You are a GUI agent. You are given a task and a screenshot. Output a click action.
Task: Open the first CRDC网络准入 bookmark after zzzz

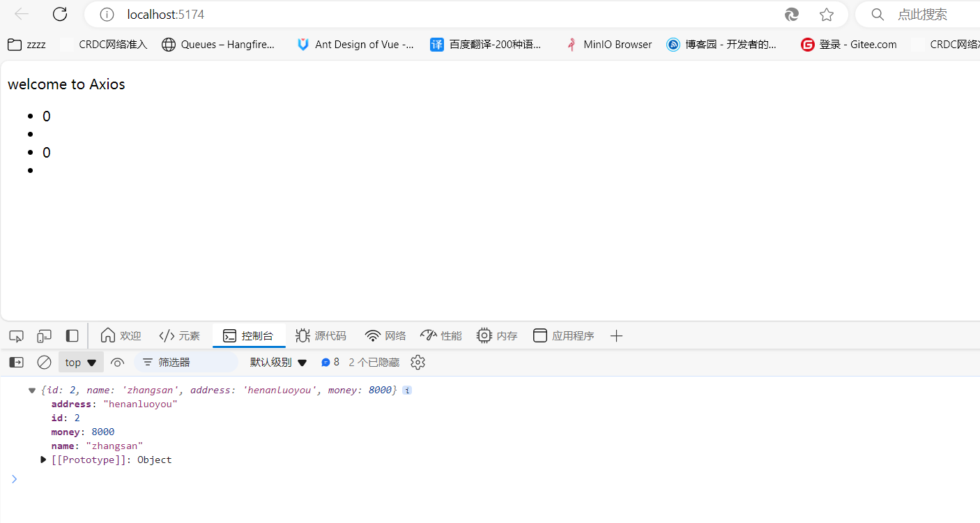pos(105,45)
